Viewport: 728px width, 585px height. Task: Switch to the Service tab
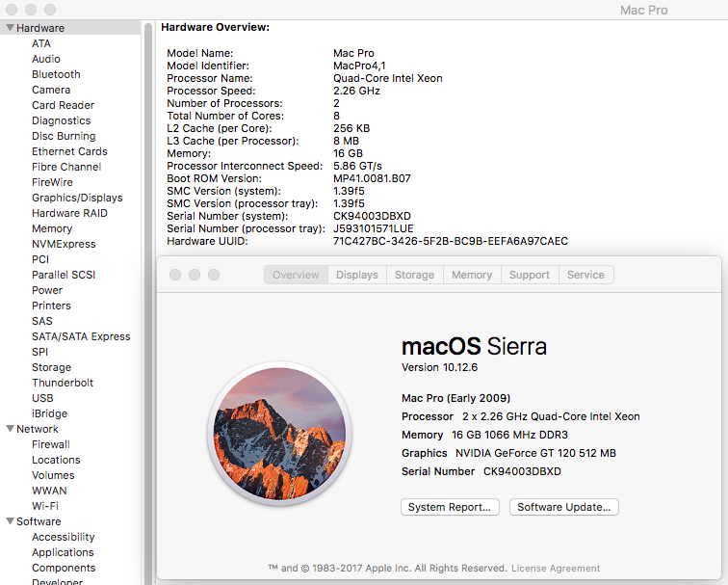[x=585, y=275]
